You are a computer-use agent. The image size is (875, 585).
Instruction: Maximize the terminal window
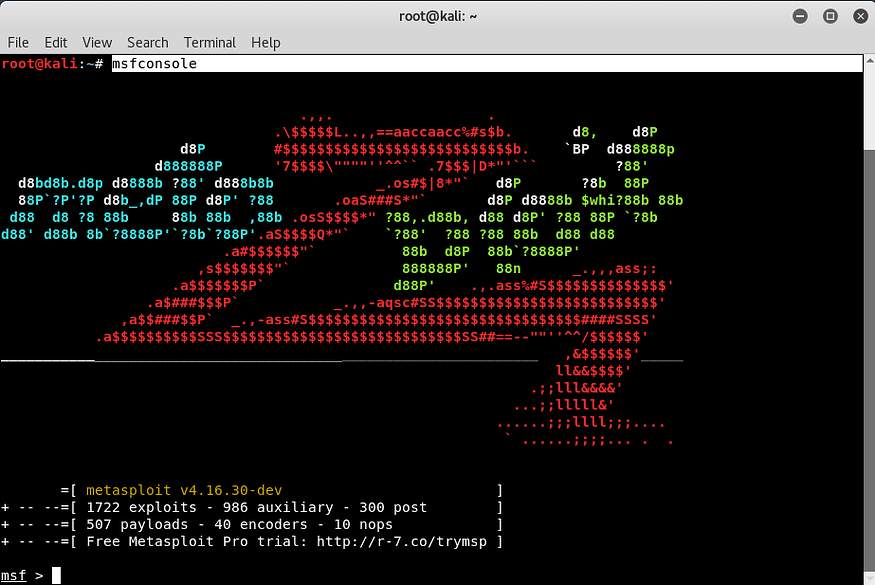(830, 16)
